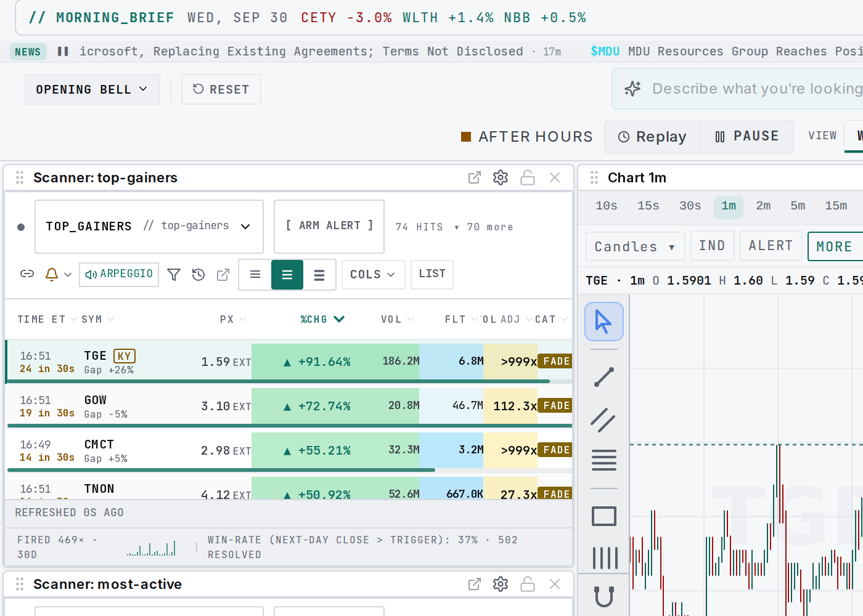Click the ARM ALERT button
This screenshot has width=863, height=616.
pyautogui.click(x=329, y=227)
